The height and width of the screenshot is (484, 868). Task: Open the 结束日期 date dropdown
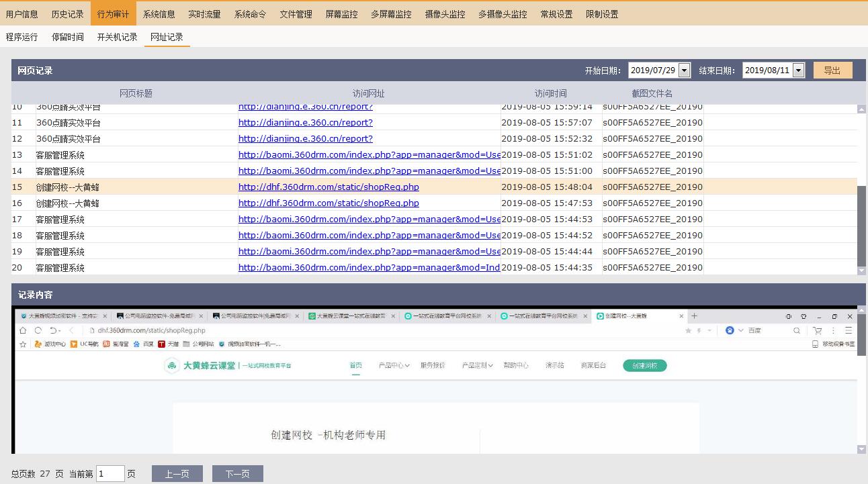[798, 70]
